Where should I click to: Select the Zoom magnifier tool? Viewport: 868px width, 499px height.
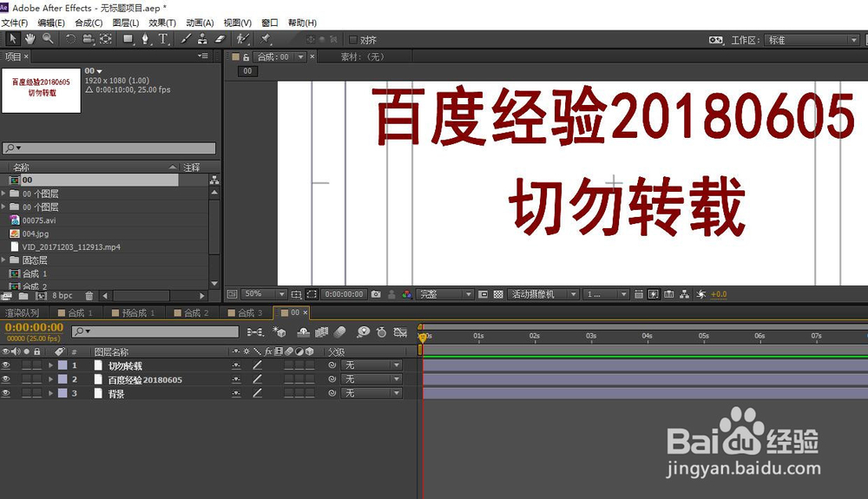(x=48, y=39)
